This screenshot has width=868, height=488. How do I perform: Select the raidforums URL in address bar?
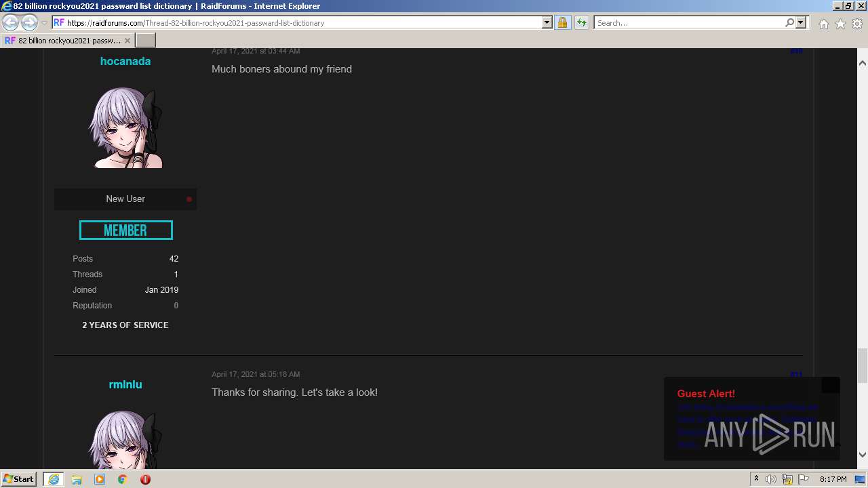(x=195, y=23)
